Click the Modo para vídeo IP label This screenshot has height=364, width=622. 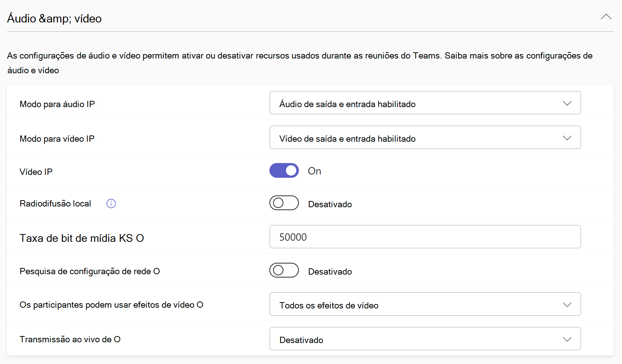tap(57, 139)
